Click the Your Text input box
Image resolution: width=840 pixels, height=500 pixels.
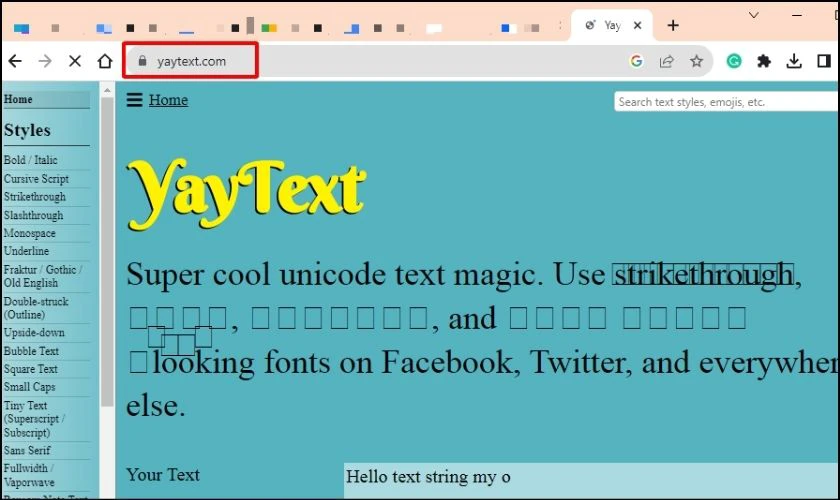(591, 480)
